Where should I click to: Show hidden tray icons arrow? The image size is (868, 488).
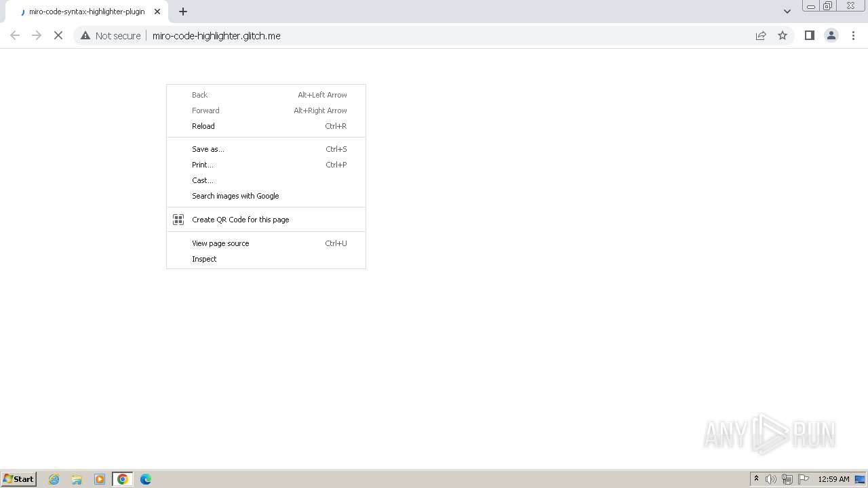pyautogui.click(x=756, y=479)
